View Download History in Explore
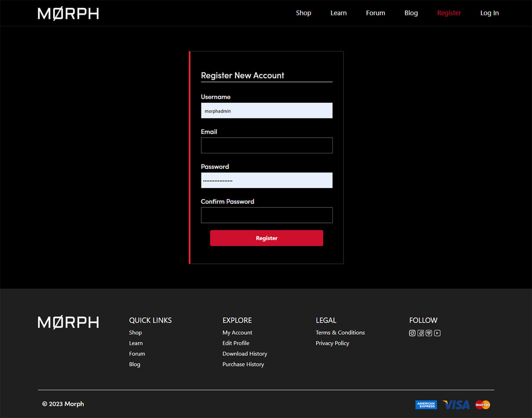 coord(245,354)
